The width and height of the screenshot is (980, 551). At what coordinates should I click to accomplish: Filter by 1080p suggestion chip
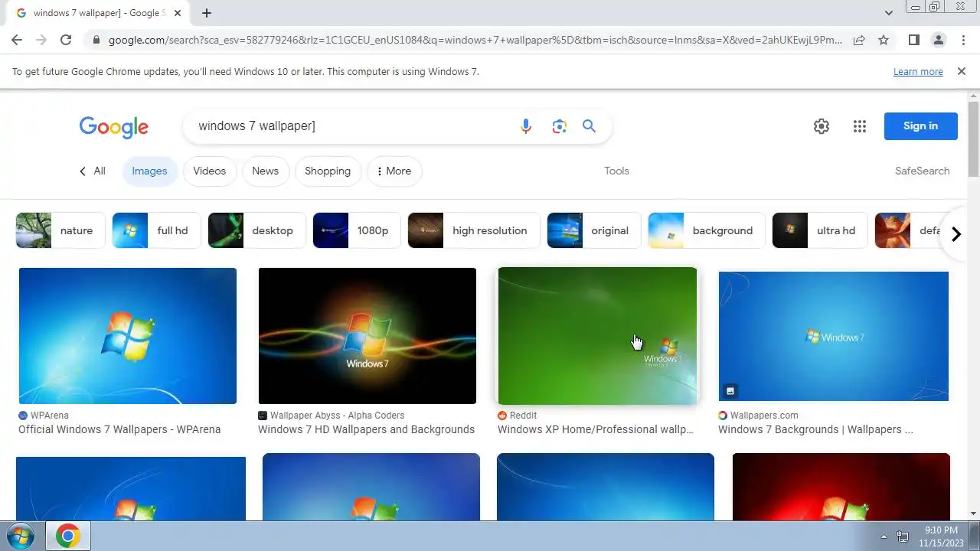(x=356, y=230)
